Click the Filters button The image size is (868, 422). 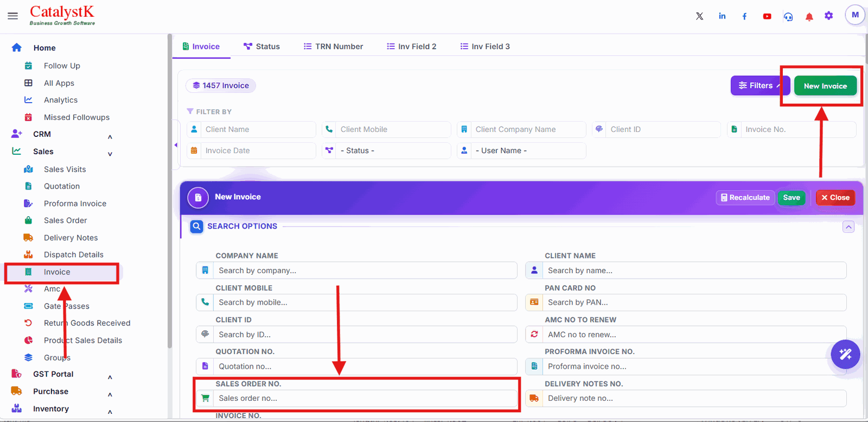(x=759, y=85)
